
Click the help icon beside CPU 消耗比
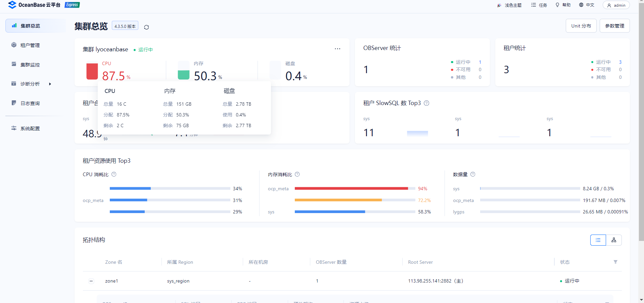pos(114,174)
